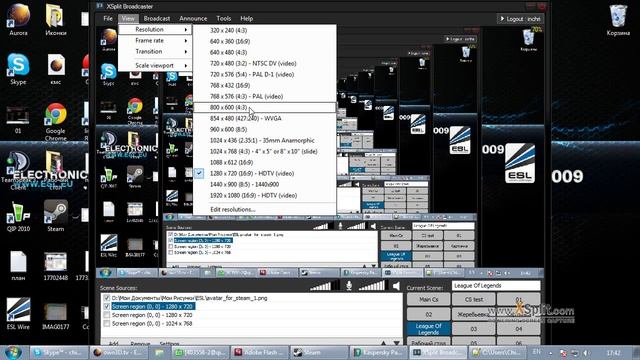The width and height of the screenshot is (640, 360).
Task: Mute the speaker icon in XSplit
Action: tap(396, 286)
